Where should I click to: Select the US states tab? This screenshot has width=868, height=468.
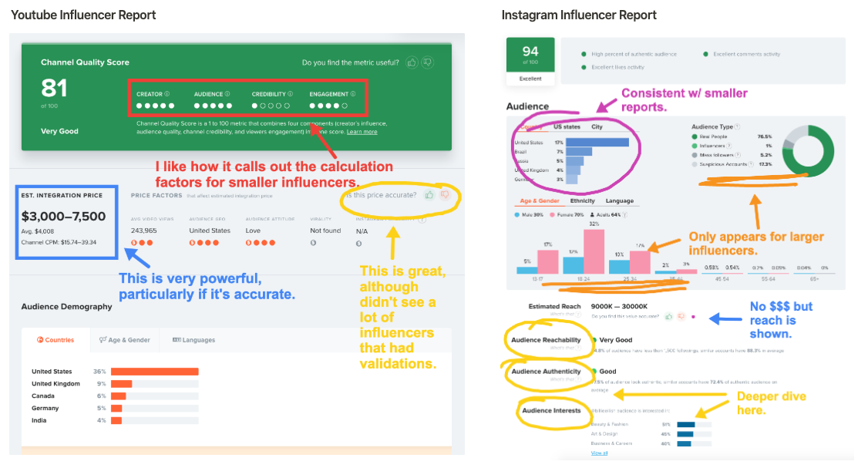[x=567, y=127]
